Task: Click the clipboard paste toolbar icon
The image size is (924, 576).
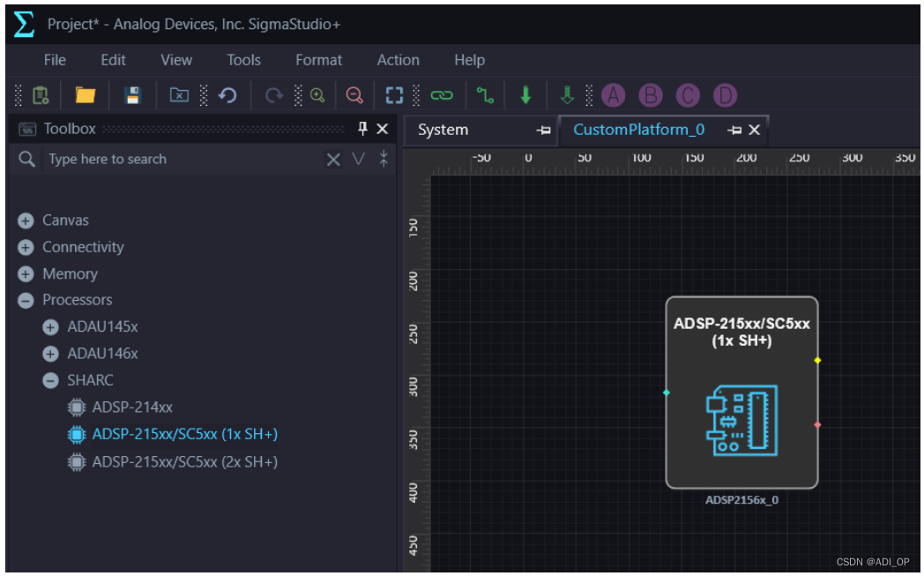Action: 41,95
